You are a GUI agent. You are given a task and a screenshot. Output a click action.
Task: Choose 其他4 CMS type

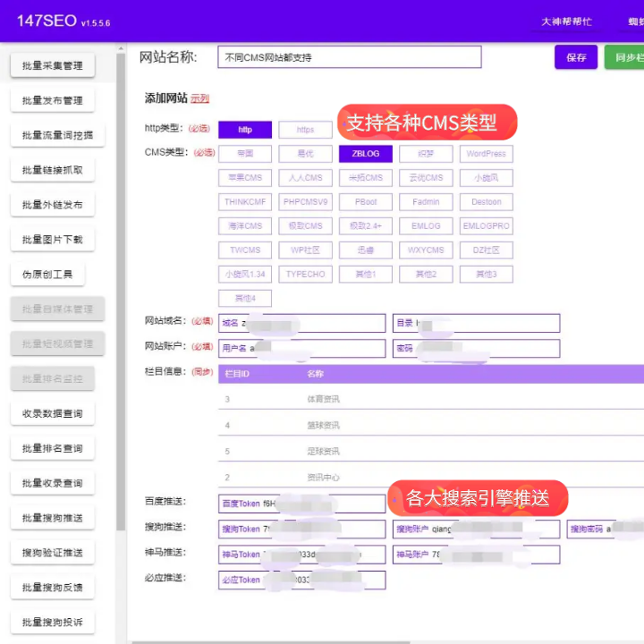tap(245, 299)
